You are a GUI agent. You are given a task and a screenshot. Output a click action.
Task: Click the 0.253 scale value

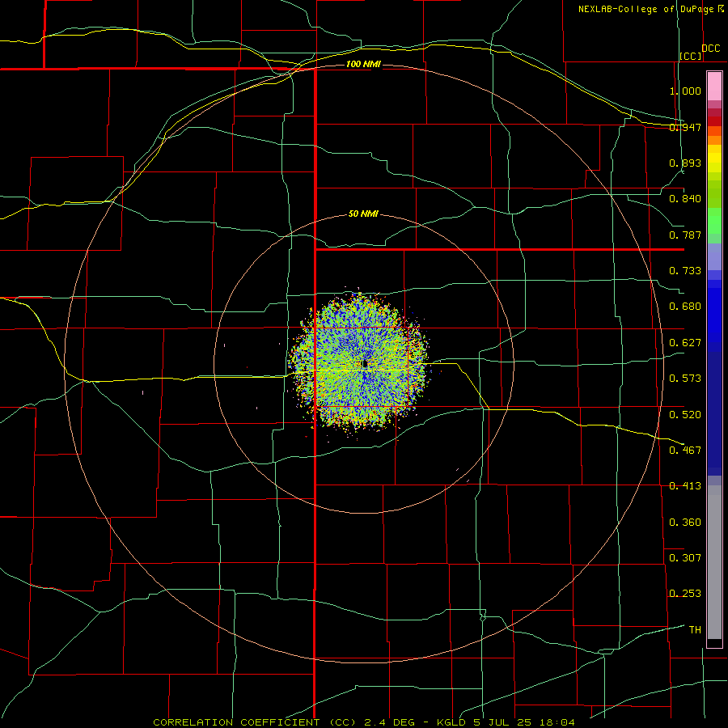(685, 594)
